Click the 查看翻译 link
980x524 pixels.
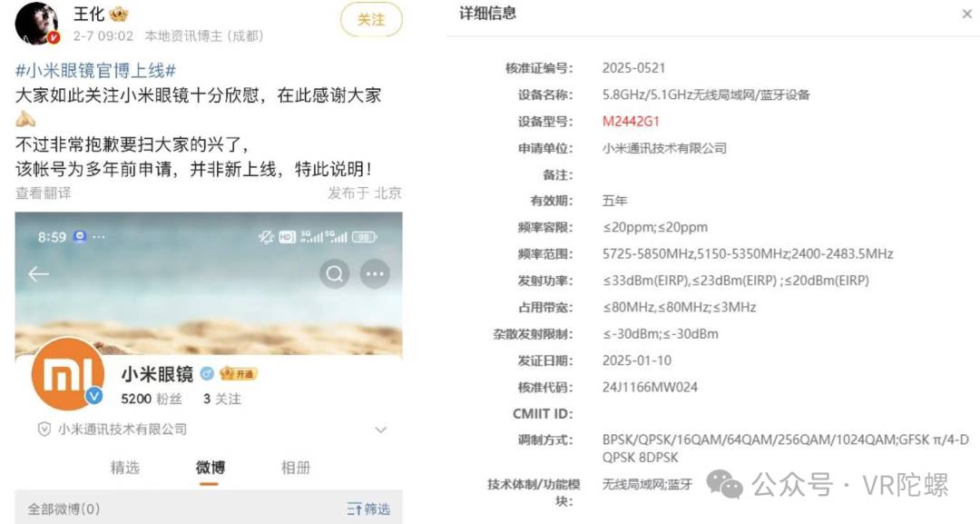coord(44,193)
